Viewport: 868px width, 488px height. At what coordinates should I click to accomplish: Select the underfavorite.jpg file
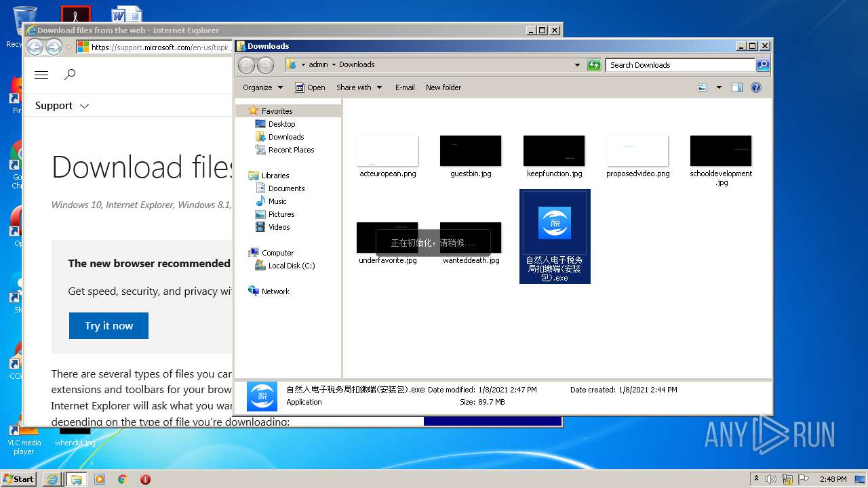(x=388, y=244)
